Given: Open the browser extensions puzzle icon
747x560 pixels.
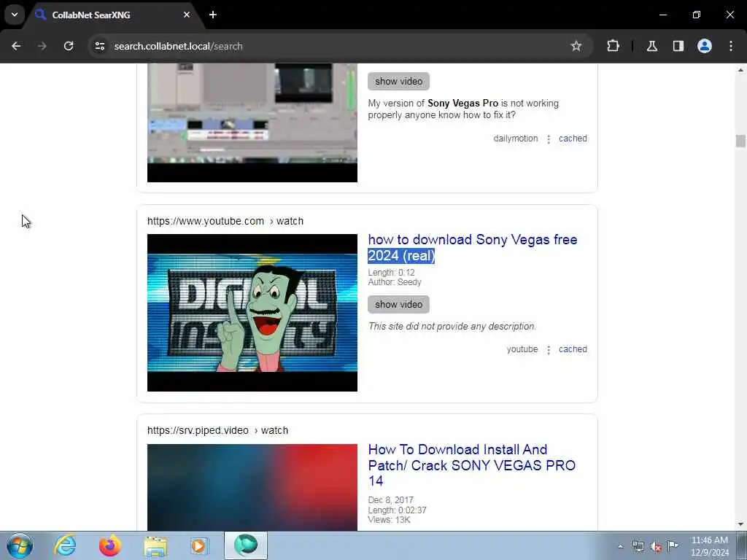Looking at the screenshot, I should [613, 46].
